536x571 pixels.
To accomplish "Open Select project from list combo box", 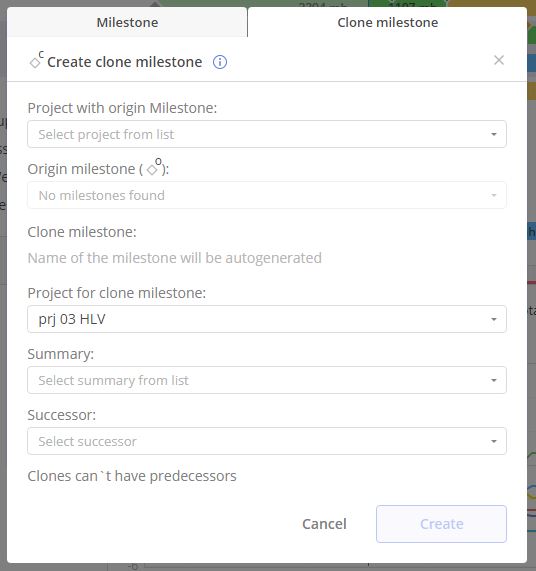I will [267, 134].
